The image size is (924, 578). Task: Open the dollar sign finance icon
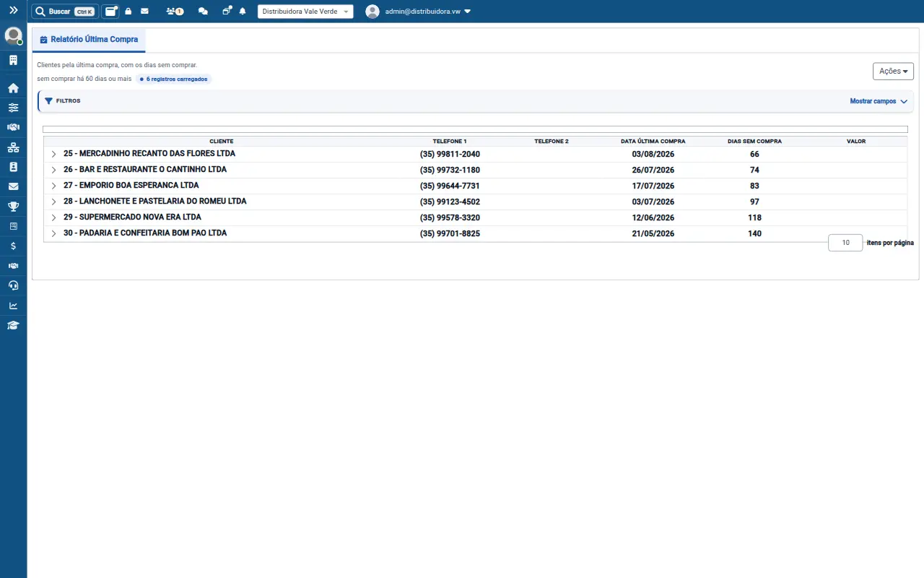tap(13, 246)
